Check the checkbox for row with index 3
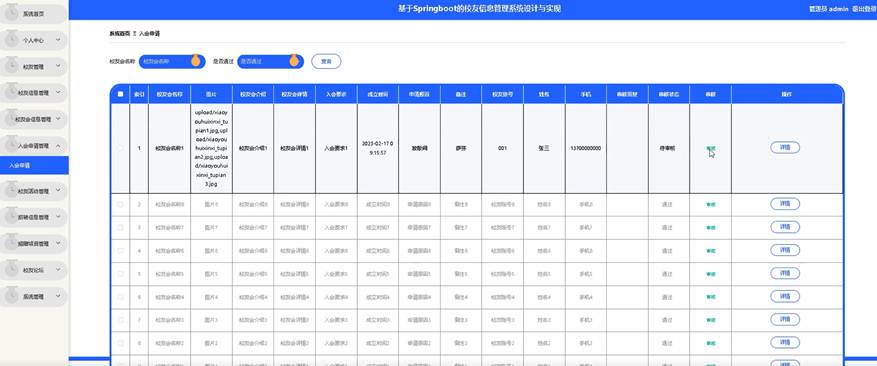Image resolution: width=877 pixels, height=366 pixels. pos(120,228)
